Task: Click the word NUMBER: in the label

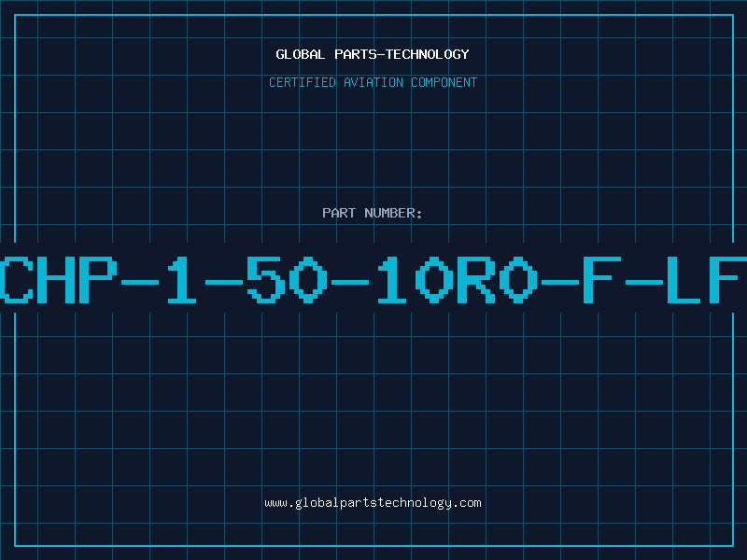Action: click(x=393, y=213)
